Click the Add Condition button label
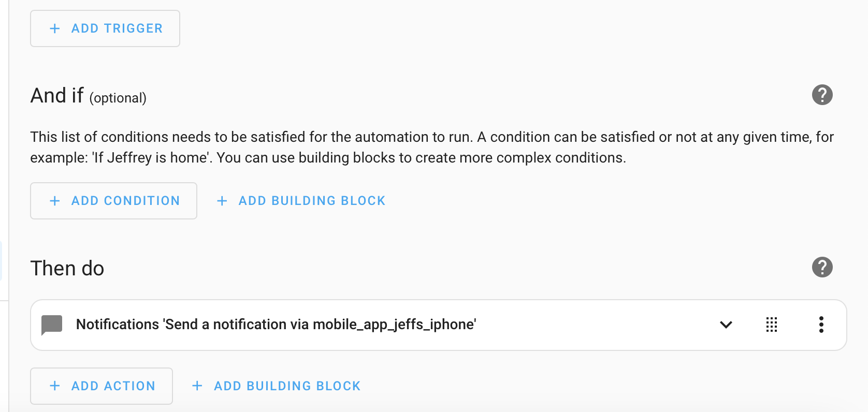This screenshot has width=868, height=412. point(125,201)
